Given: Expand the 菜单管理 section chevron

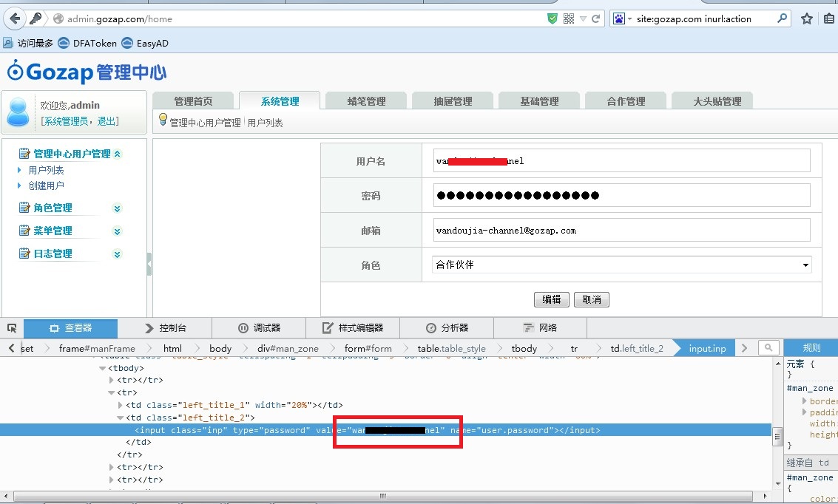Looking at the screenshot, I should point(117,231).
